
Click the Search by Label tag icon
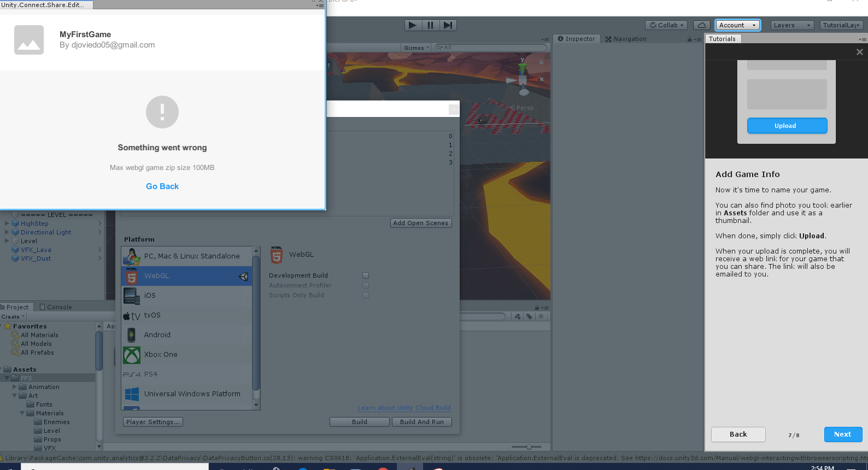529,316
